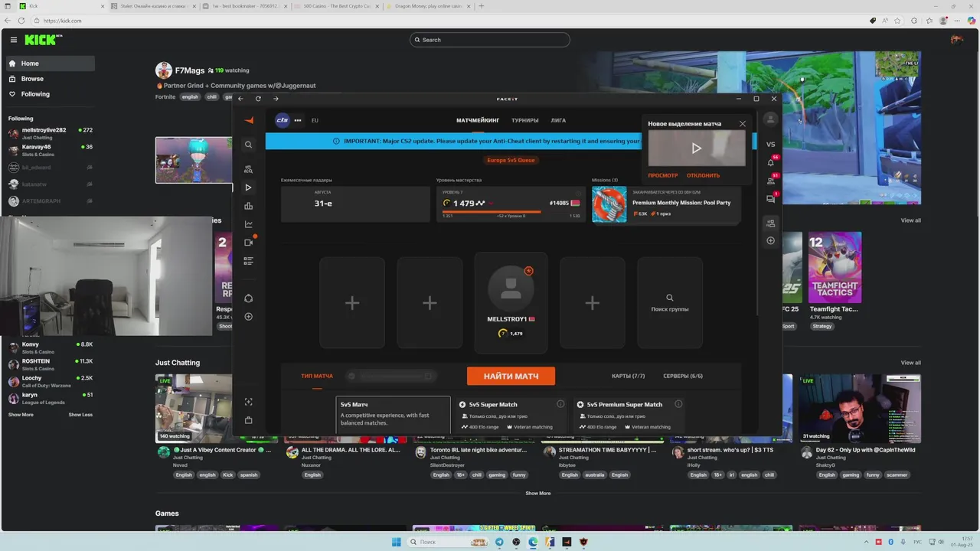Image resolution: width=980 pixels, height=551 pixels.
Task: Click the Elo 1 479 progress bar card
Action: pyautogui.click(x=511, y=204)
